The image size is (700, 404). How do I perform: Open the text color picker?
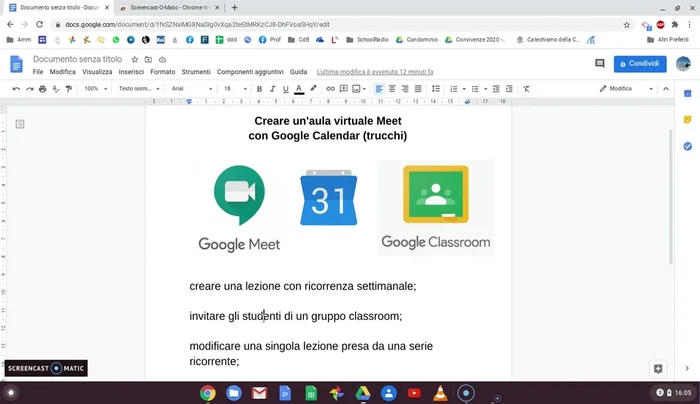point(299,89)
